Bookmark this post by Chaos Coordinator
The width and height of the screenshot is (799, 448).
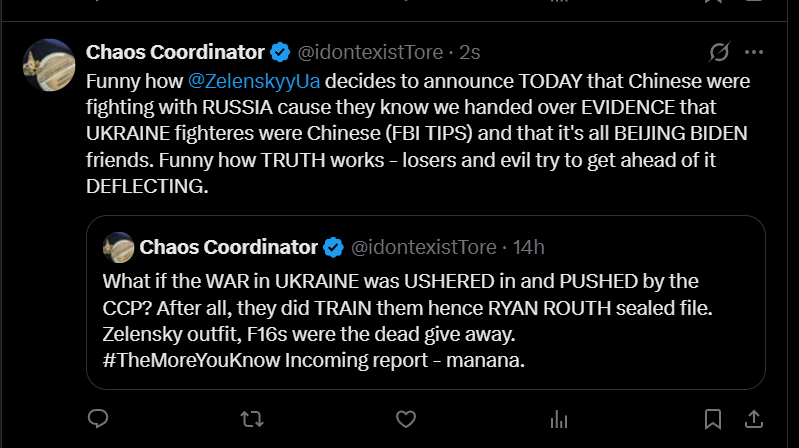coord(712,418)
